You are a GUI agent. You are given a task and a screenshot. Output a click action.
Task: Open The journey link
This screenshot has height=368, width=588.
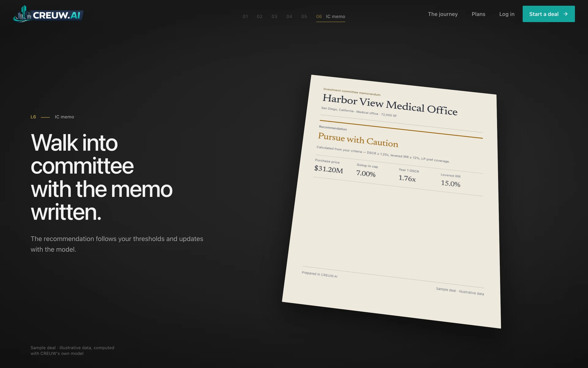(443, 14)
